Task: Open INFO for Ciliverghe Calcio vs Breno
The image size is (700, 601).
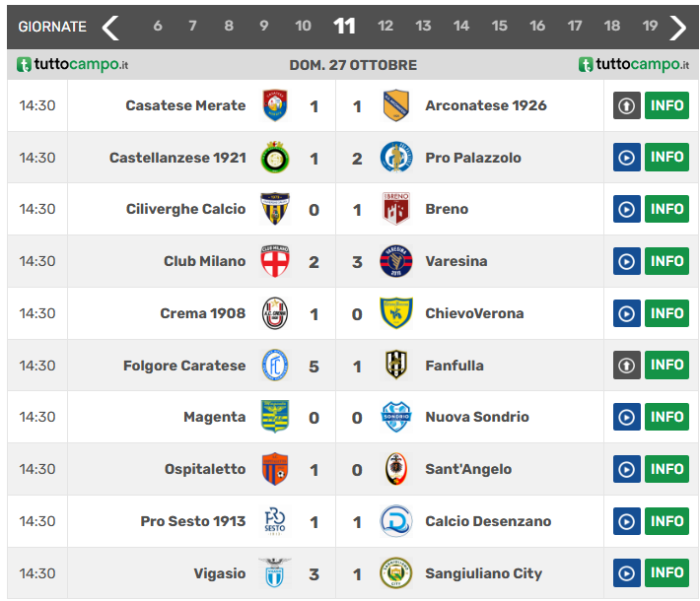Action: 666,209
